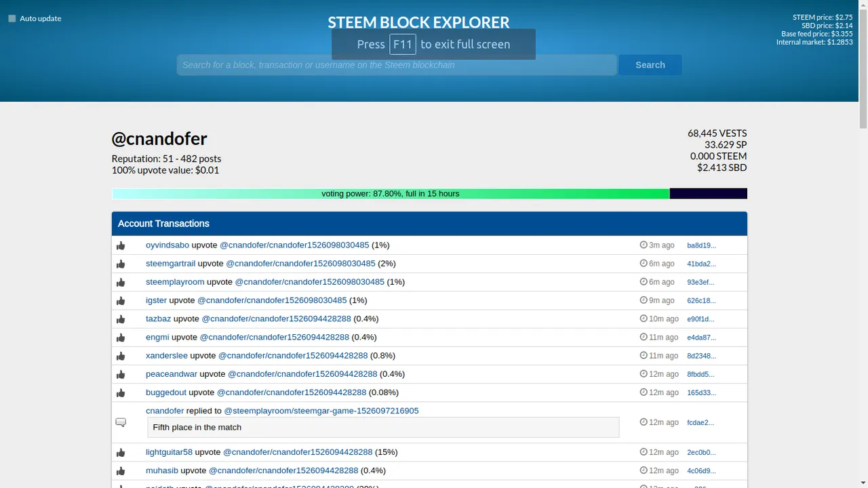
Task: Click the thumbs-up icon in engmi row
Action: [x=121, y=338]
